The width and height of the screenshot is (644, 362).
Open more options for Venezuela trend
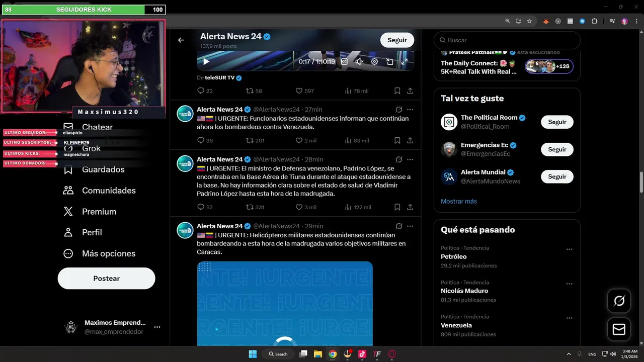[569, 318]
